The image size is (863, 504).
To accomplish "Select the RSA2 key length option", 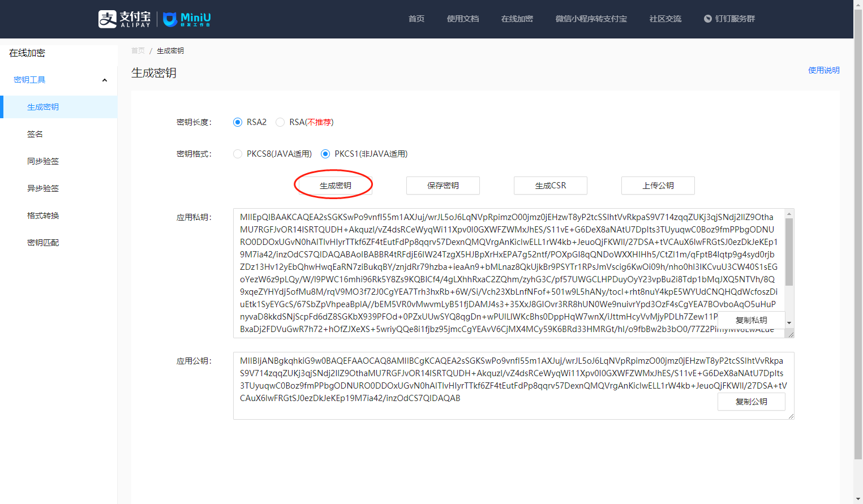I will pos(238,122).
